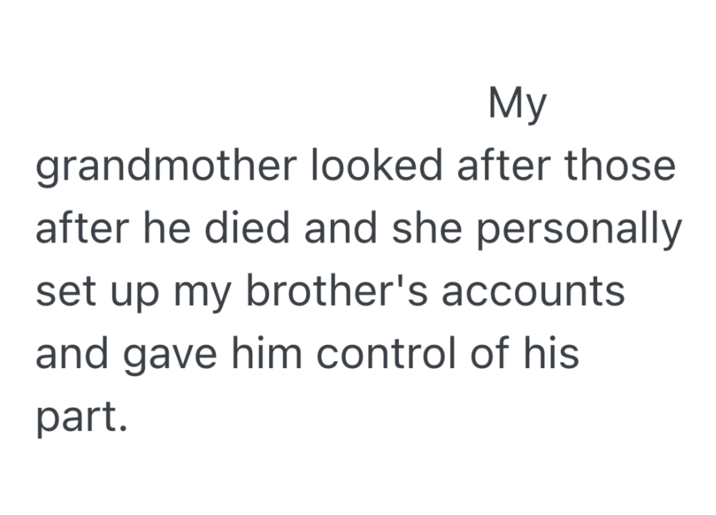Viewport: 716px width, 515px height.
Task: Click the word "personally"
Action: (x=584, y=232)
